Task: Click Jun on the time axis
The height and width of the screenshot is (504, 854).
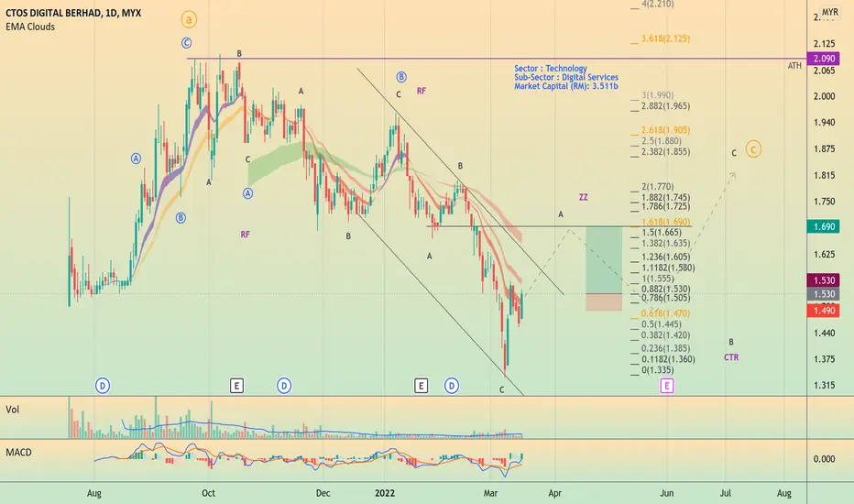Action: click(667, 493)
